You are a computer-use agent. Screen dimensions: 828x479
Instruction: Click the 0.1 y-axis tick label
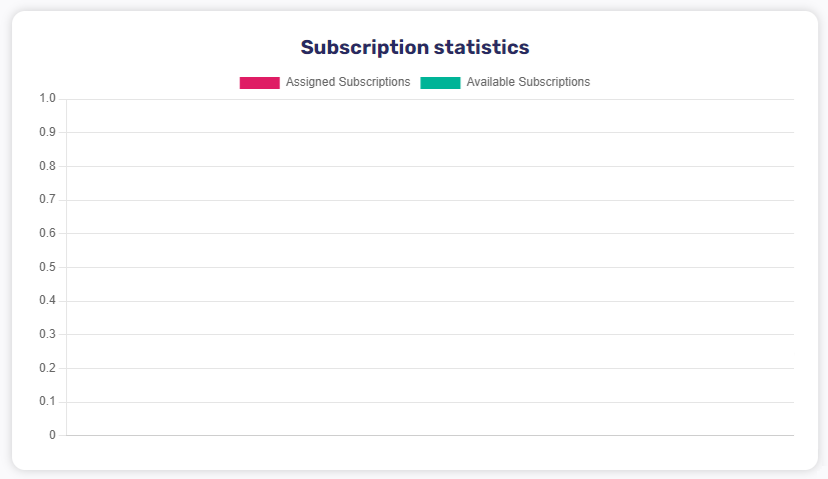(47, 401)
